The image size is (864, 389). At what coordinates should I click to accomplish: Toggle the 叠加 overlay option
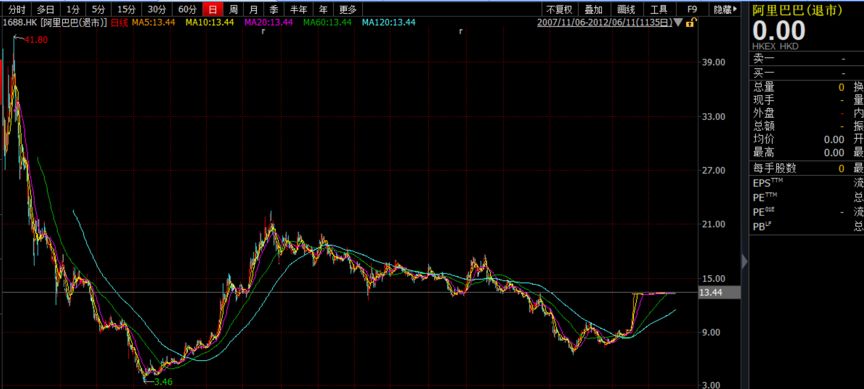(593, 9)
